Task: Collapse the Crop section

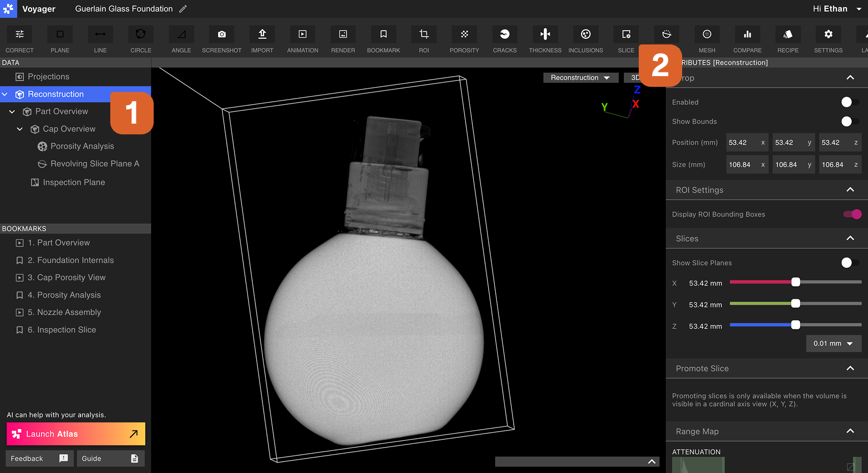Action: 850,78
